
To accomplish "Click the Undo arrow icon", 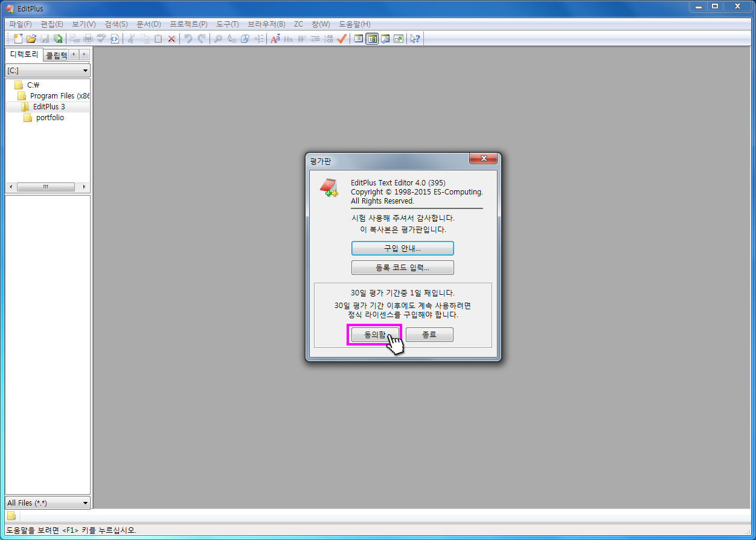I will click(188, 39).
